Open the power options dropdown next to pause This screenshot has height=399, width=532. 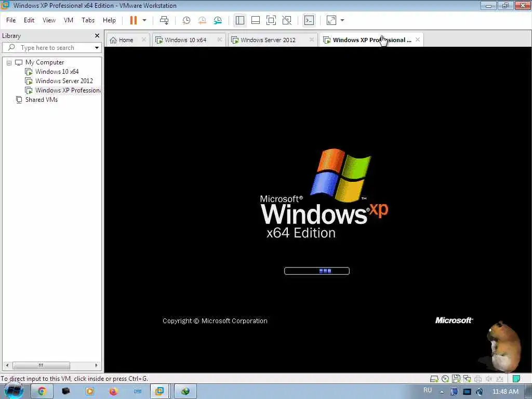[x=144, y=20]
